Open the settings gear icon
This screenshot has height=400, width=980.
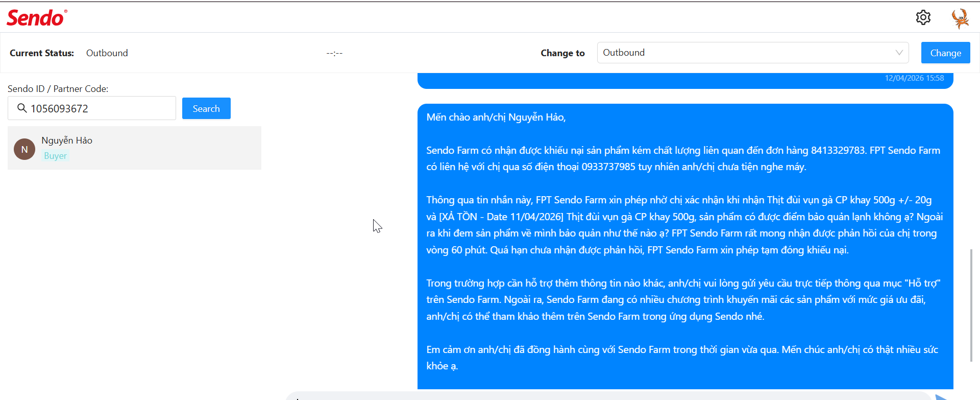(x=923, y=17)
